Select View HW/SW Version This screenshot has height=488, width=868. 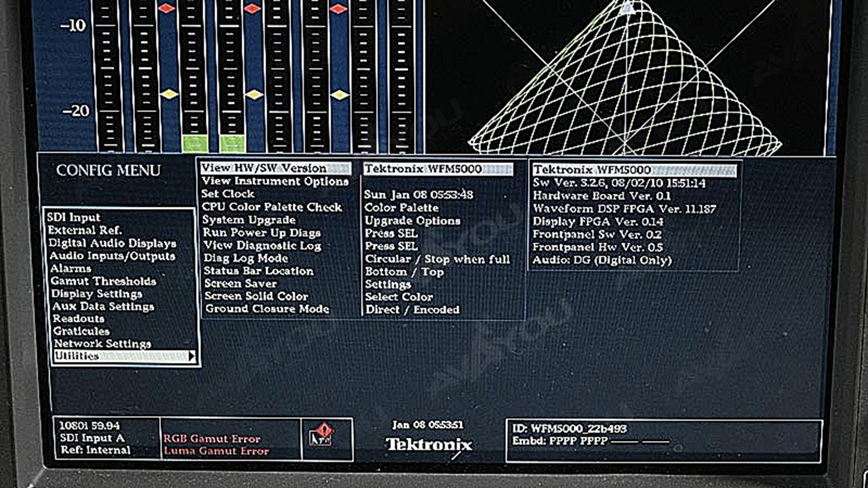276,168
